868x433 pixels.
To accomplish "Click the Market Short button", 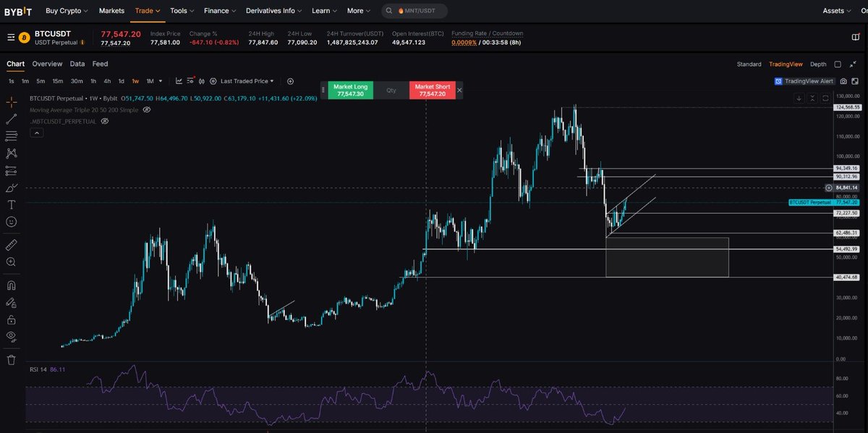I will click(x=433, y=90).
